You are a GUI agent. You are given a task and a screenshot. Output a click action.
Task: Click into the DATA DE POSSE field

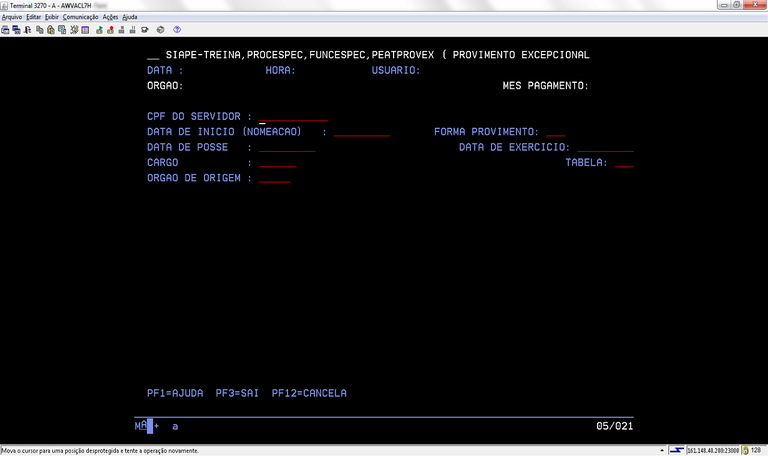click(x=287, y=147)
